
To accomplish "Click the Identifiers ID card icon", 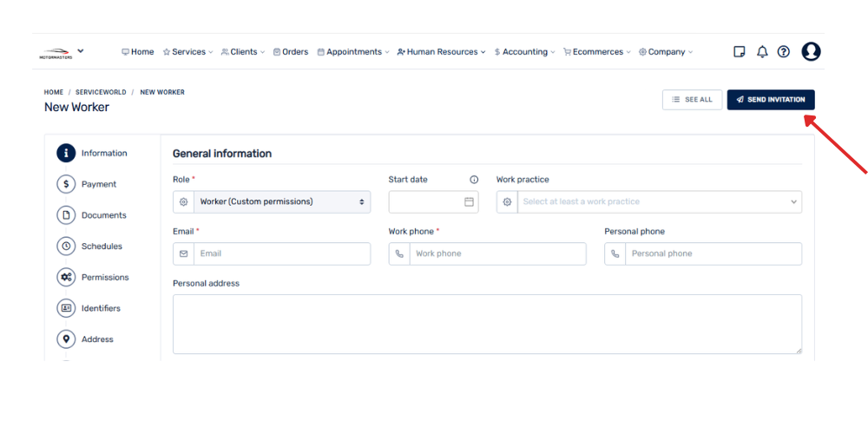I will (66, 308).
